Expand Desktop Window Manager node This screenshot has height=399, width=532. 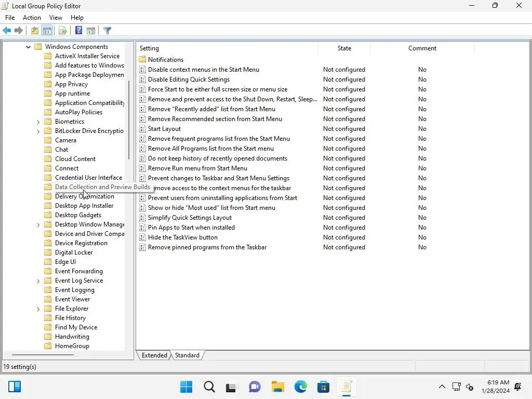pos(38,224)
